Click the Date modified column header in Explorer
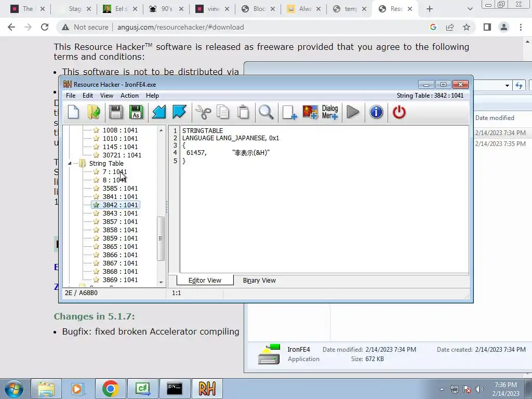The width and height of the screenshot is (532, 399). [495, 118]
